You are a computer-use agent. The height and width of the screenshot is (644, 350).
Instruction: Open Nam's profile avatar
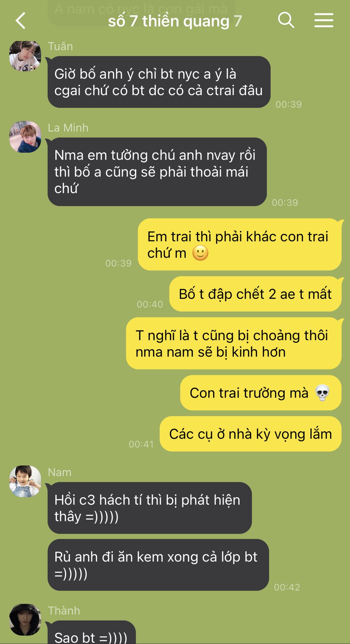click(25, 481)
